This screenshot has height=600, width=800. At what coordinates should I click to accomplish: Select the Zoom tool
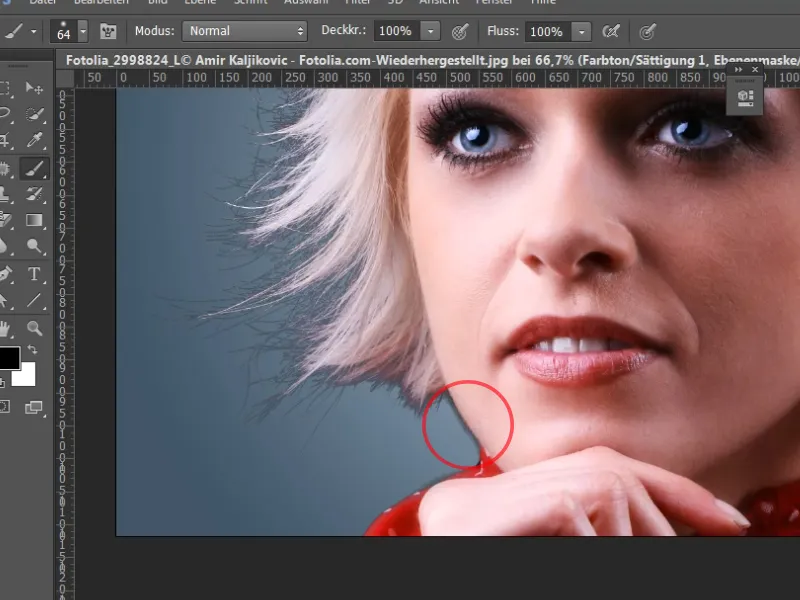point(34,328)
